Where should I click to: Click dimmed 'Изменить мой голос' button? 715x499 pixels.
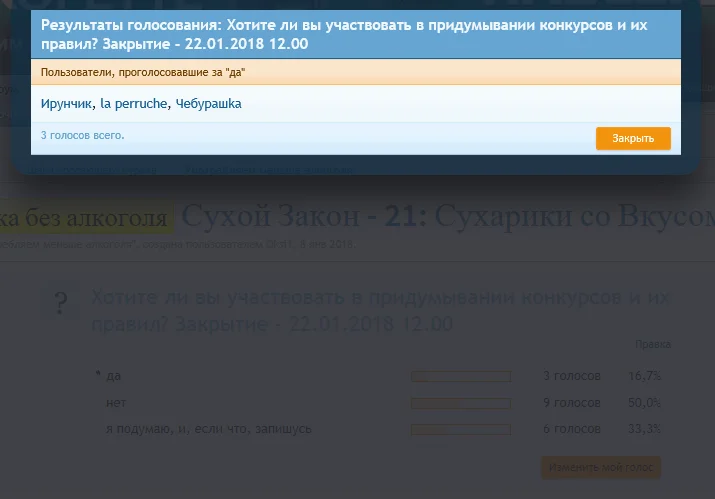pos(601,468)
